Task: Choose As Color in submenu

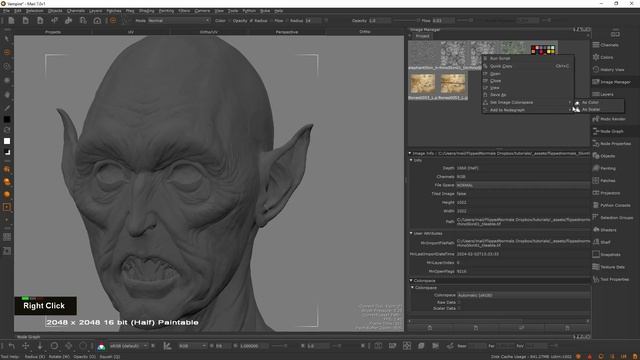Action: pyautogui.click(x=598, y=102)
